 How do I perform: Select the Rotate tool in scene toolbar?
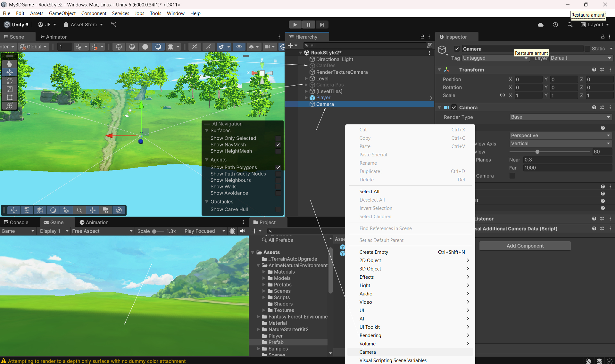point(10,81)
